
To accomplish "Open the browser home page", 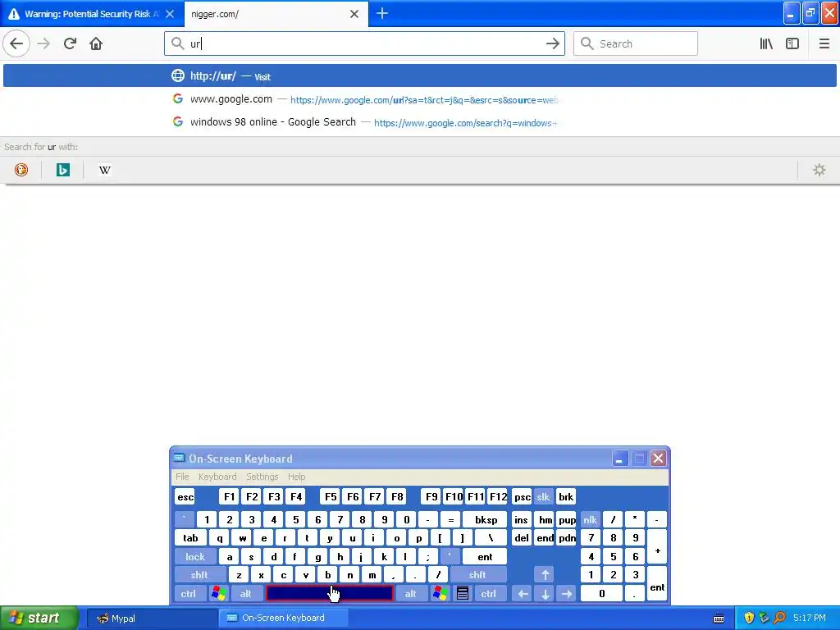I will coord(96,43).
